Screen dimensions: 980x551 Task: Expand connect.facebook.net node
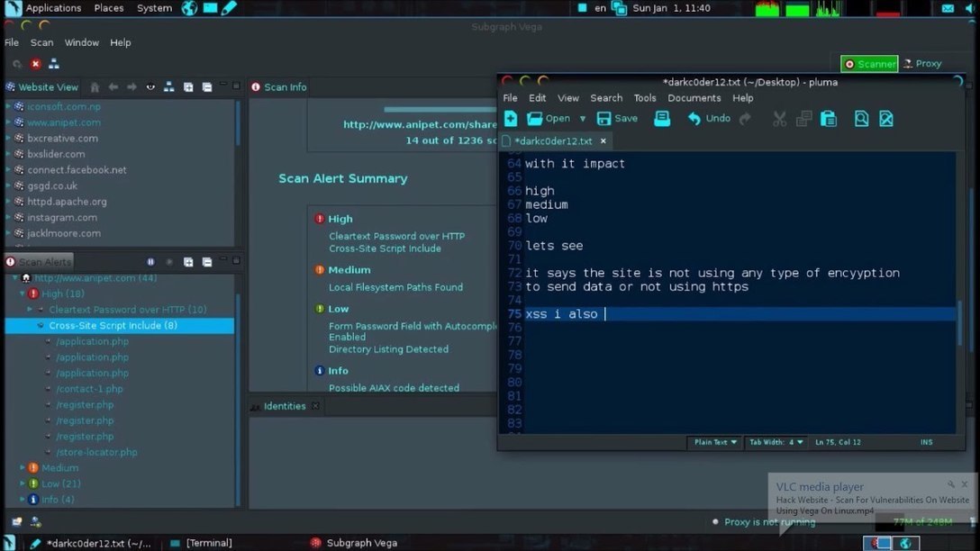pos(8,170)
